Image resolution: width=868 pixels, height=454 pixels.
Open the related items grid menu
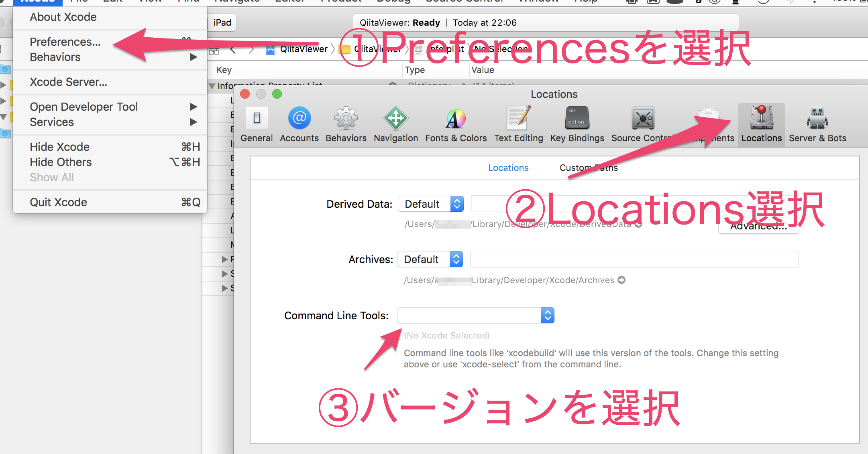pos(214,50)
